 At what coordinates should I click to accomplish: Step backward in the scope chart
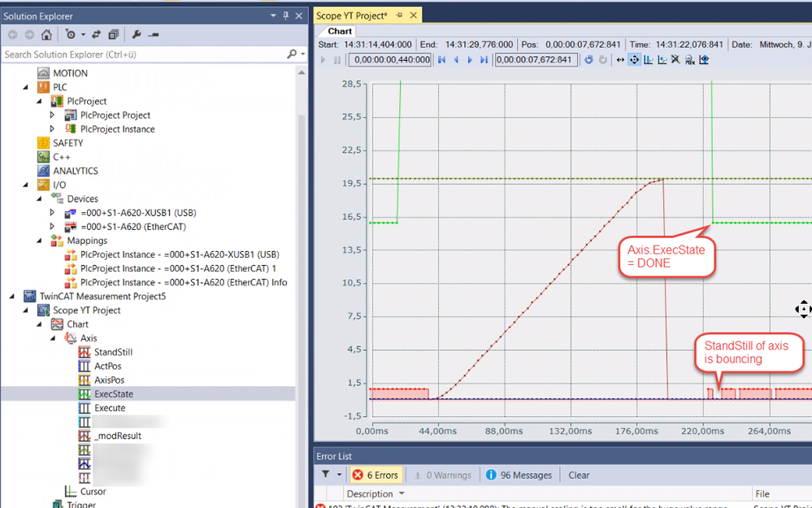click(456, 60)
